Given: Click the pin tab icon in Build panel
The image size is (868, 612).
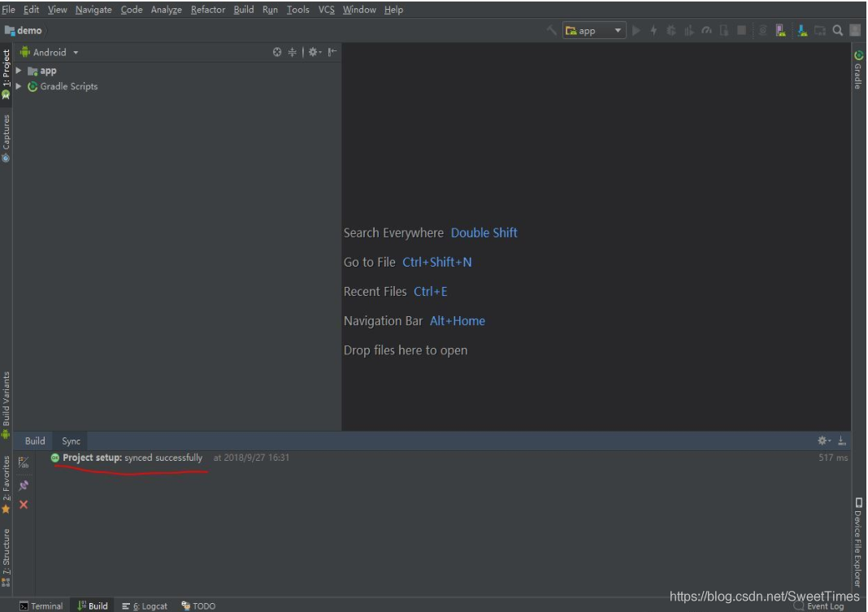Looking at the screenshot, I should (24, 485).
